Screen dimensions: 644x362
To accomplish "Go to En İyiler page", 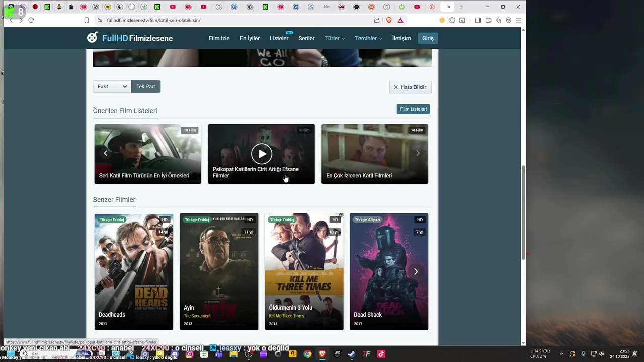I will point(250,38).
